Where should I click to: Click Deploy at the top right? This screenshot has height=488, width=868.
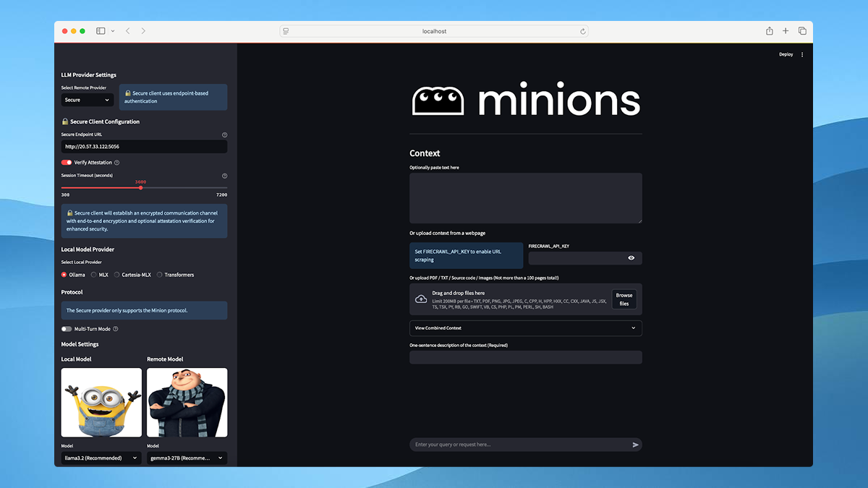click(x=786, y=54)
